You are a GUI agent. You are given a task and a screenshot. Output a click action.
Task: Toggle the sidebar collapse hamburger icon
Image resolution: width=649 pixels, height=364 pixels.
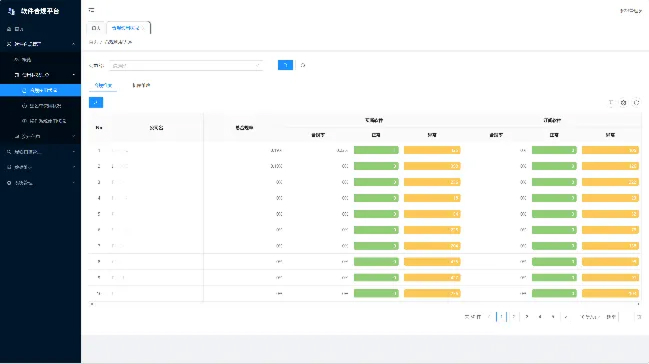click(91, 10)
